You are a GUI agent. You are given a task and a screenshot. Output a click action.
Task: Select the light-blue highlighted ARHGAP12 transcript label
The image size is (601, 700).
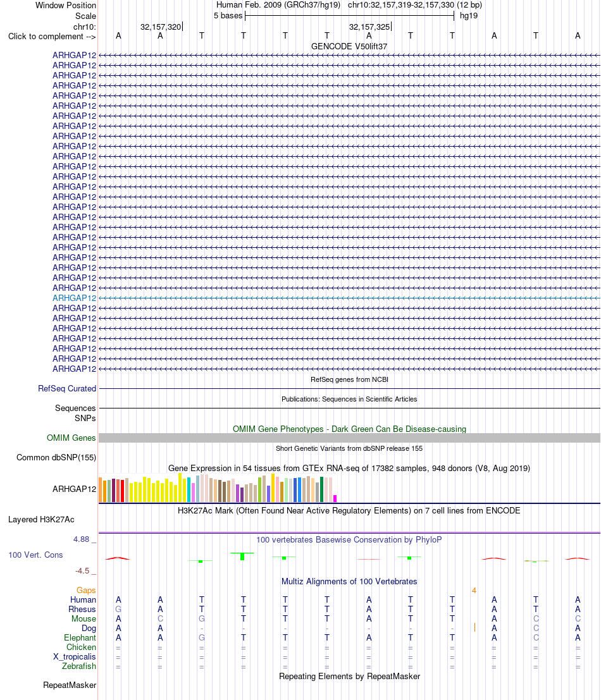coord(74,298)
